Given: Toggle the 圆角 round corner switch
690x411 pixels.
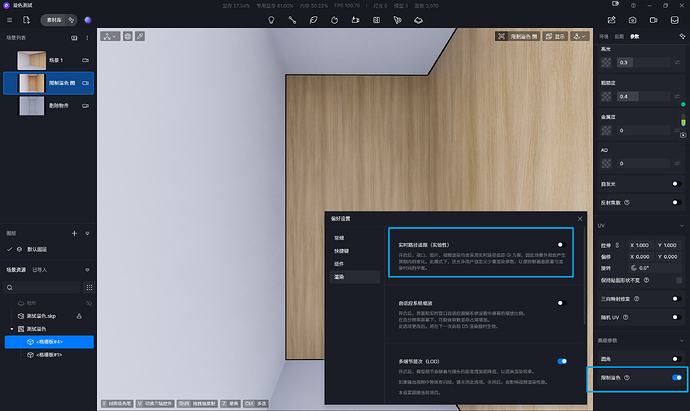Looking at the screenshot, I should coord(677,359).
